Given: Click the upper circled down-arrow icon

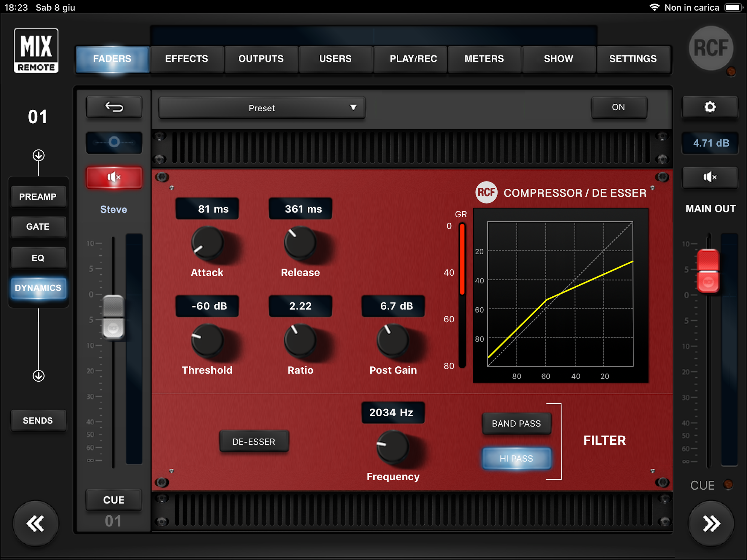Looking at the screenshot, I should point(39,155).
